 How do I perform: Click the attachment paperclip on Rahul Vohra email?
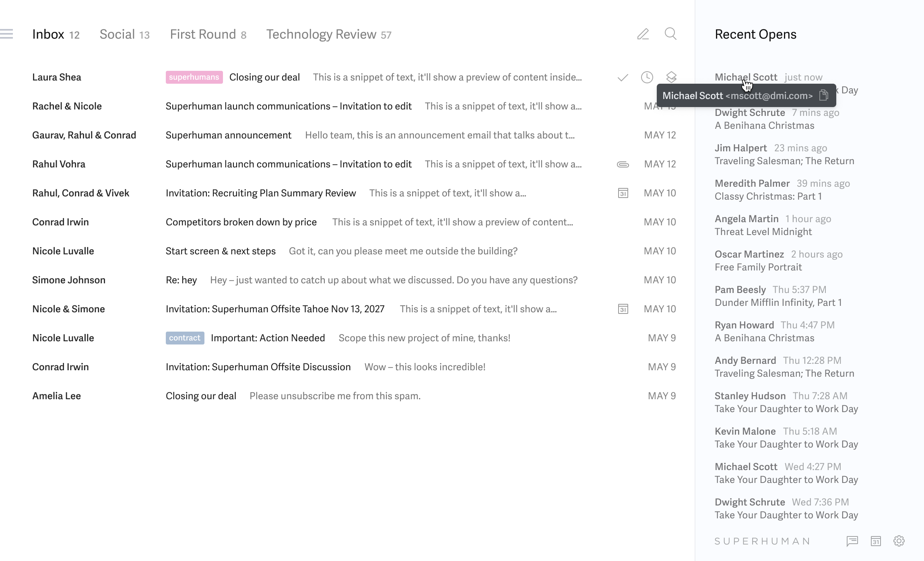[623, 164]
